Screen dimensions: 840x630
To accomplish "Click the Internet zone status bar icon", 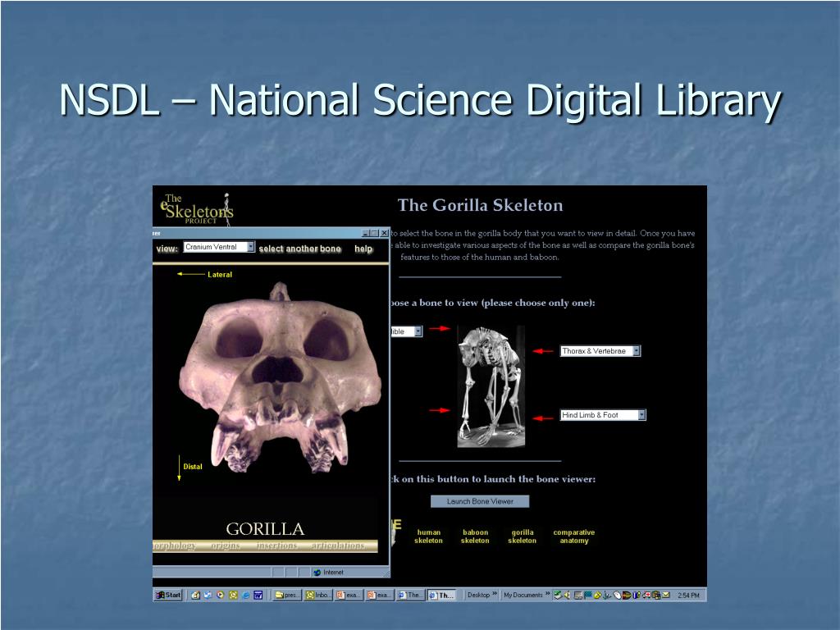I will coord(317,572).
